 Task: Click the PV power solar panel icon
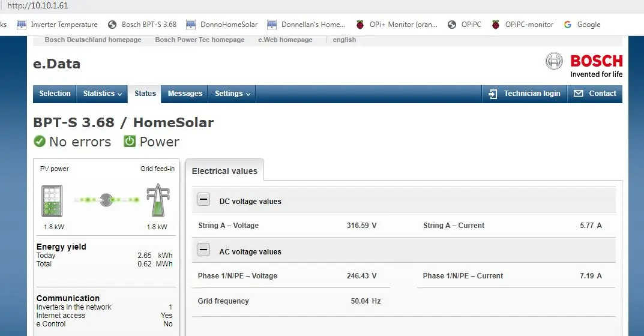(x=52, y=201)
